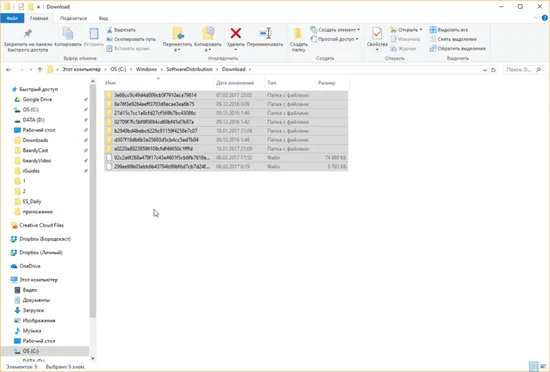Select folder starting with b2949bd4bebc
550x372 pixels.
click(226, 131)
